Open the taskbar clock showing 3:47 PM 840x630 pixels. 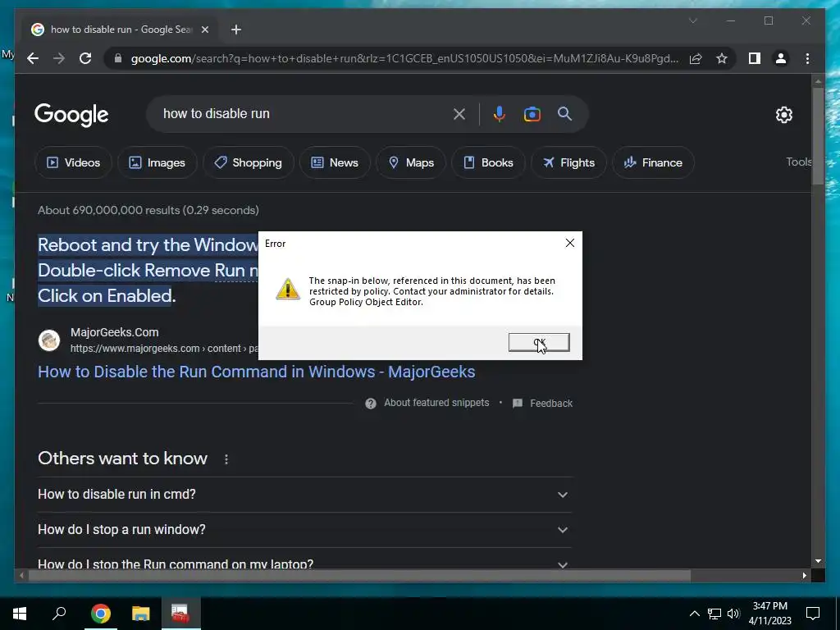[x=769, y=614]
